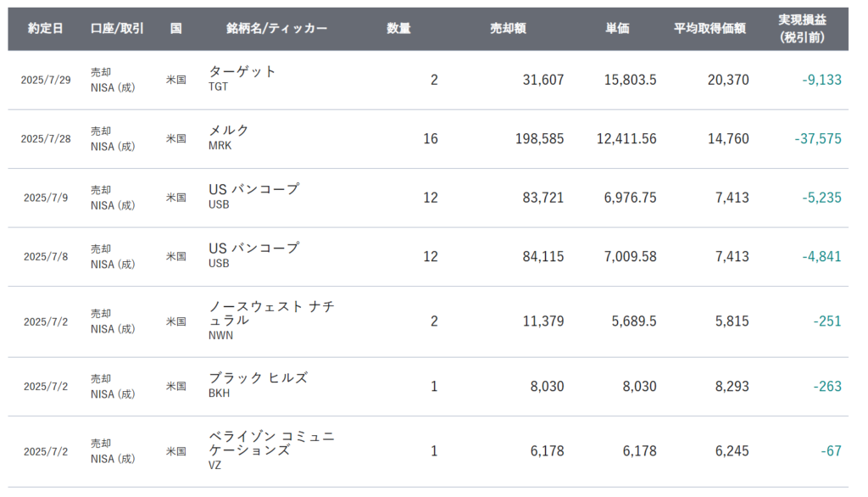Click the 売却額 column header
The height and width of the screenshot is (497, 868).
[508, 28]
